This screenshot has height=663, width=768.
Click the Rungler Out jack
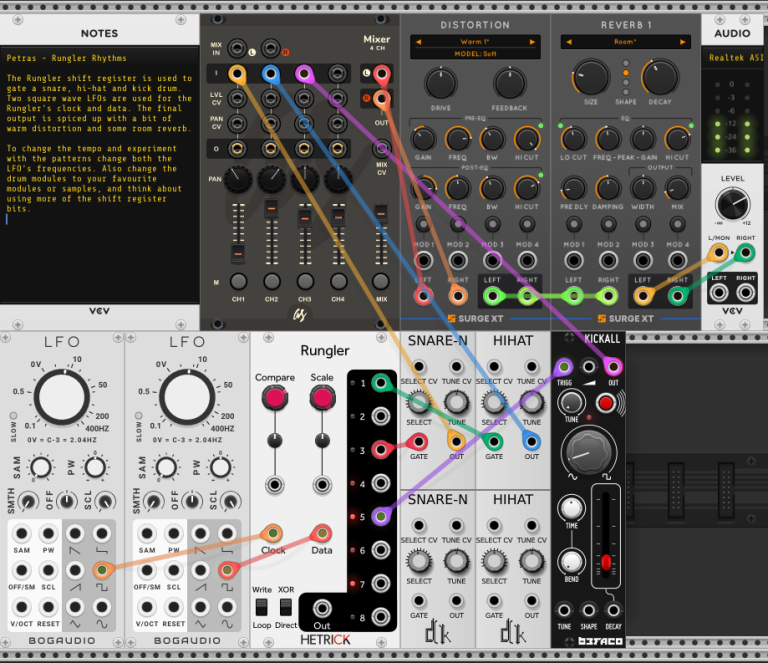[322, 608]
